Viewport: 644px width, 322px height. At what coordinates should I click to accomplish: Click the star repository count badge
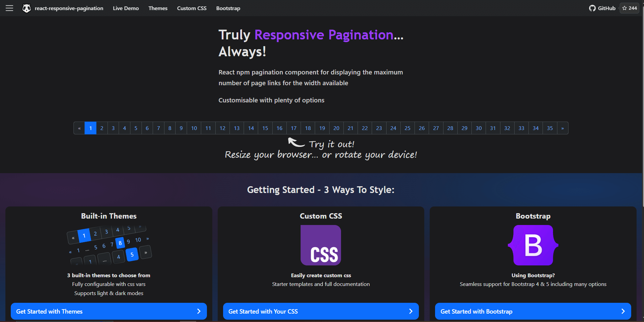pos(629,8)
